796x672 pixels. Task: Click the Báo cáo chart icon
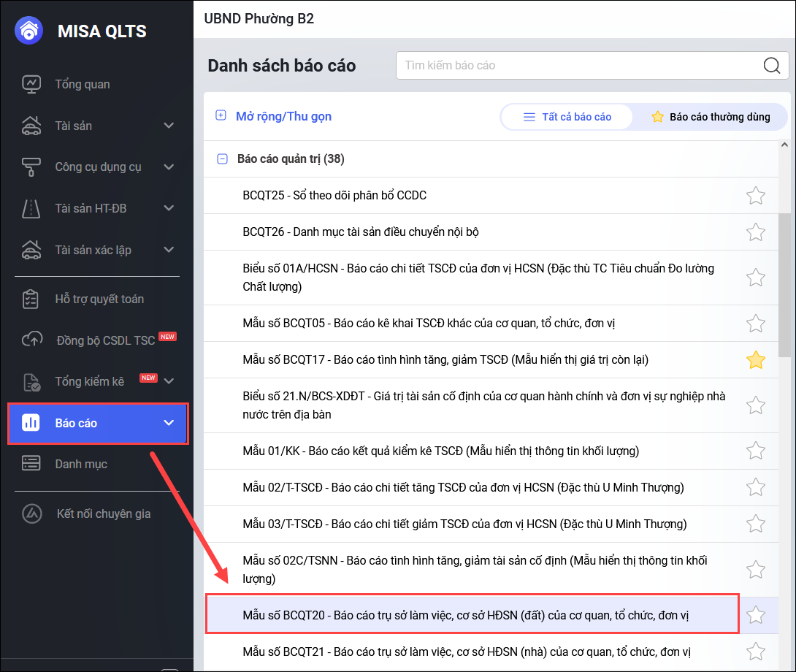tap(31, 423)
